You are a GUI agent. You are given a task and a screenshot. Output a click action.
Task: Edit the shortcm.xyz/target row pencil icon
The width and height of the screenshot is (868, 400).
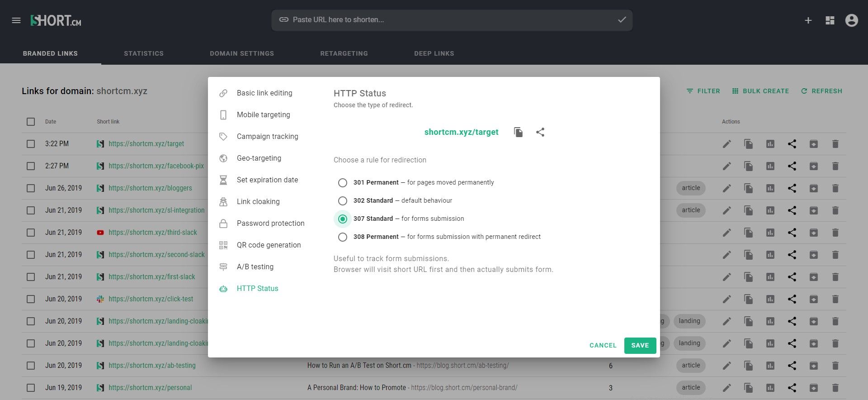point(727,144)
